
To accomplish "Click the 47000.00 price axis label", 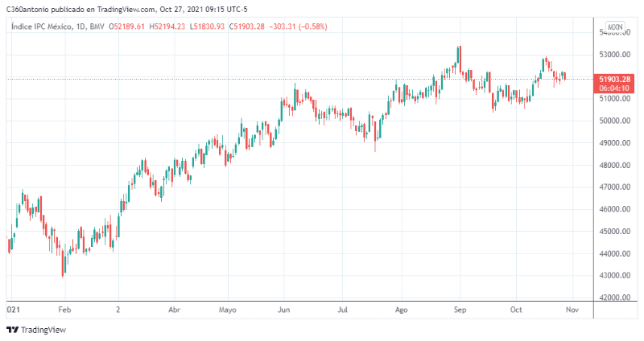I will click(614, 187).
